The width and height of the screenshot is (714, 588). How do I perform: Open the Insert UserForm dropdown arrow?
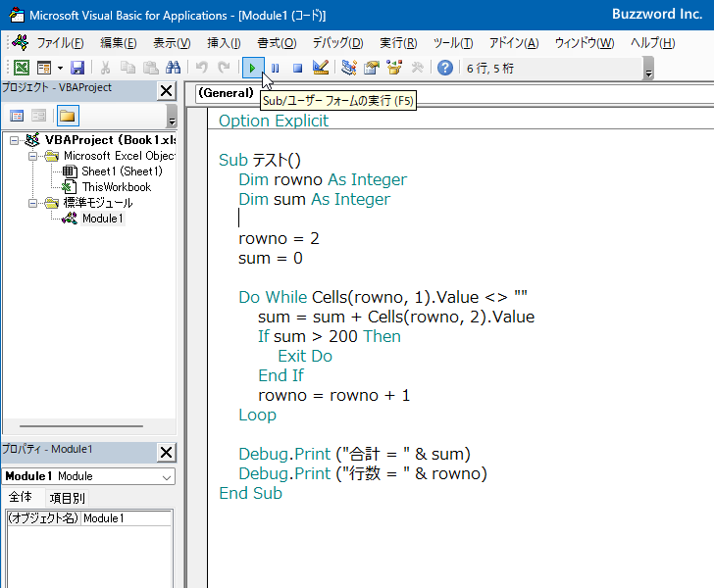tap(60, 69)
